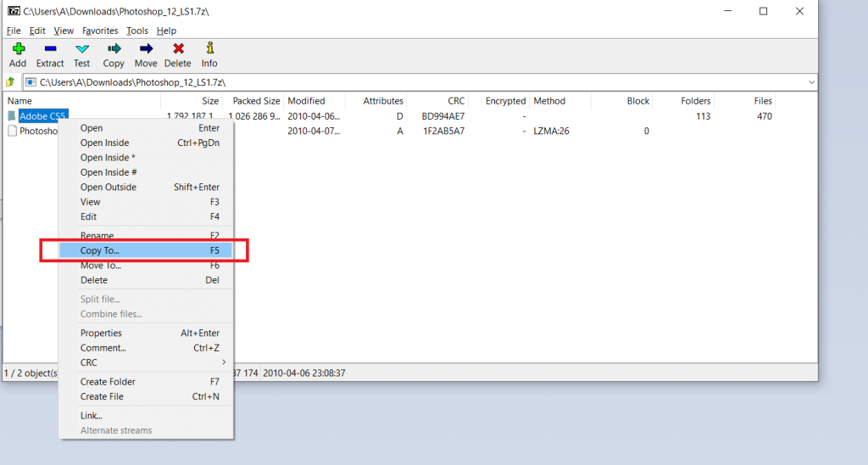Choose Create Folder in context menu
Image resolution: width=868 pixels, height=465 pixels.
[146, 382]
